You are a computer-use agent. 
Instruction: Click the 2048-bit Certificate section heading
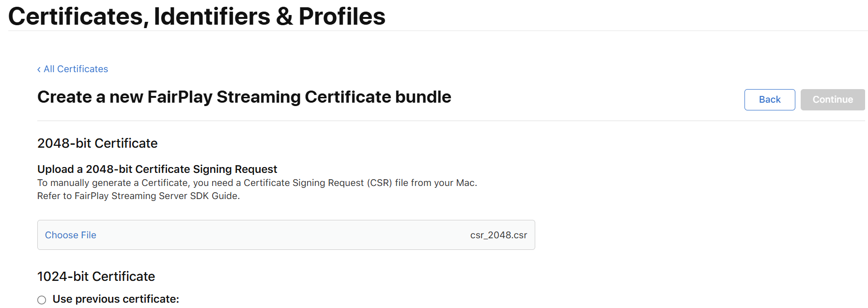pyautogui.click(x=97, y=143)
